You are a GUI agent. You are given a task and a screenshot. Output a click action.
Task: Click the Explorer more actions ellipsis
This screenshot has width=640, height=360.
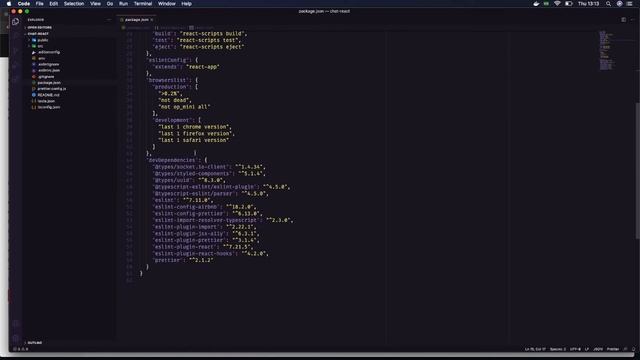click(x=109, y=20)
